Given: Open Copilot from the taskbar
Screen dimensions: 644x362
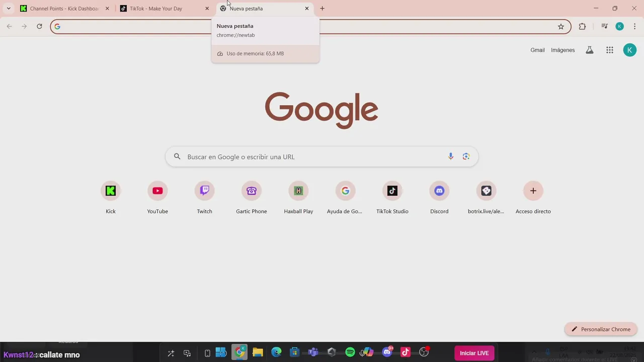Looking at the screenshot, I should point(369,352).
